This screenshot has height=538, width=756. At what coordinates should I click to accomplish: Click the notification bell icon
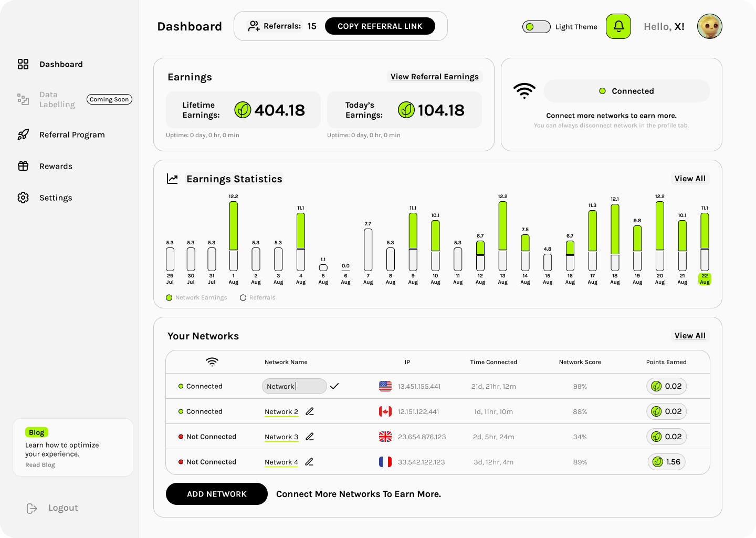coord(618,26)
